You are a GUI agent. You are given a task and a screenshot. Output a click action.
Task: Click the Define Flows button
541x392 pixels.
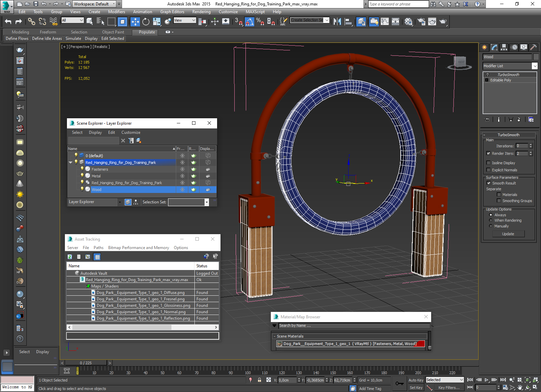pos(17,39)
